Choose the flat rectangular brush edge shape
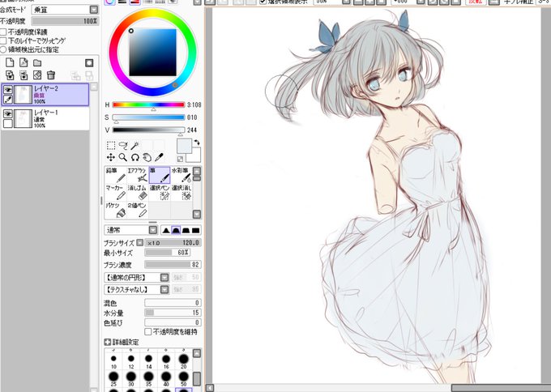551x392 pixels. point(196,230)
